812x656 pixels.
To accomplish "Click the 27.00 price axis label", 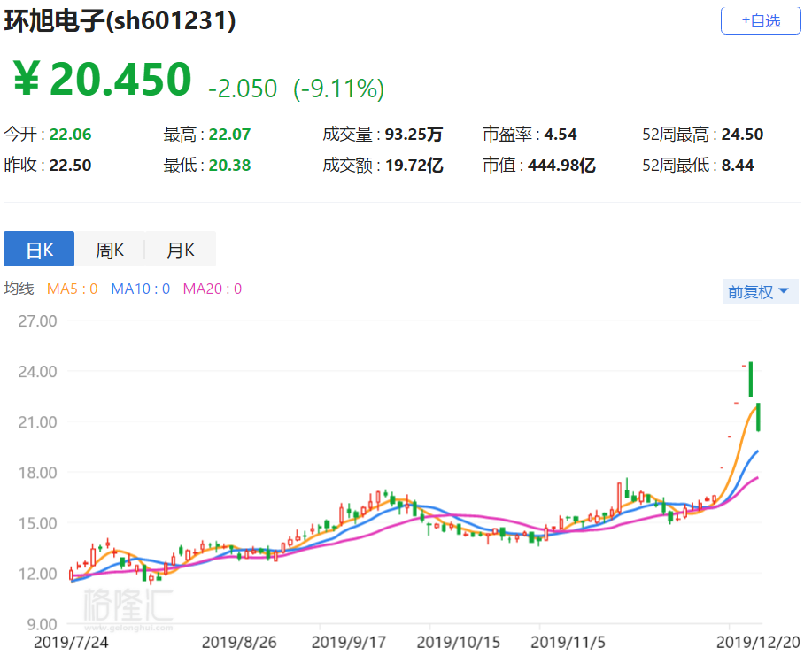I will click(38, 321).
